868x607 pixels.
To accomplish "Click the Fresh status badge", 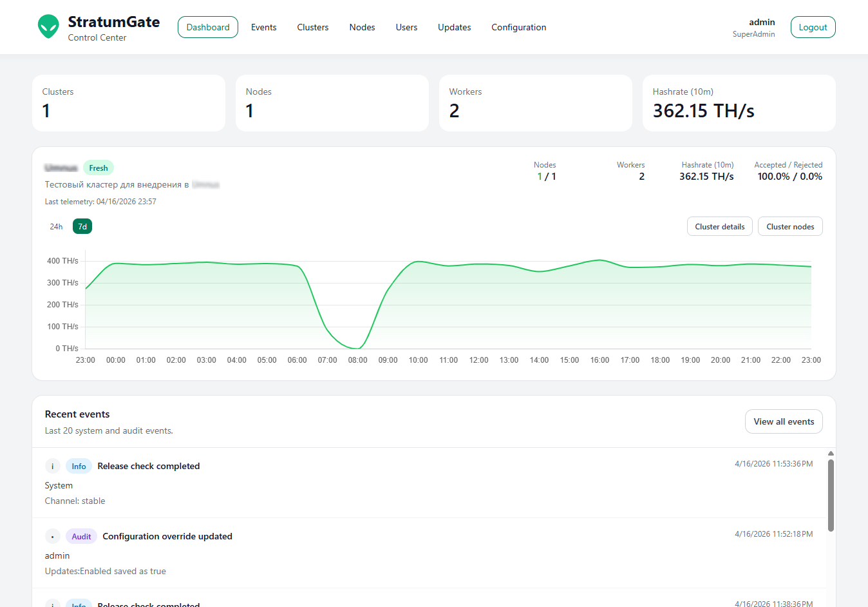I will point(99,168).
